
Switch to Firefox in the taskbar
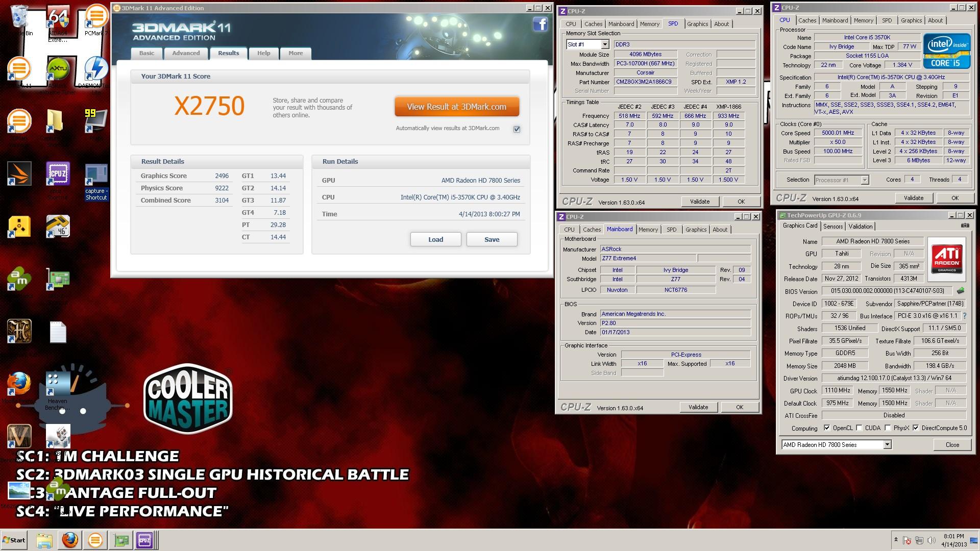point(70,540)
